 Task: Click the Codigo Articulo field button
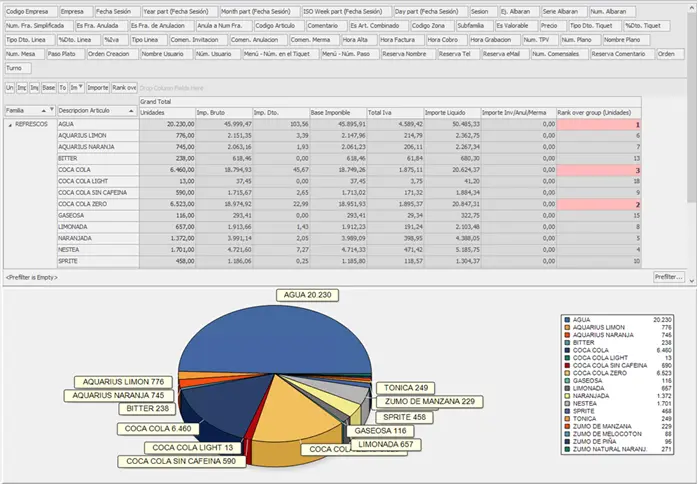pyautogui.click(x=275, y=24)
